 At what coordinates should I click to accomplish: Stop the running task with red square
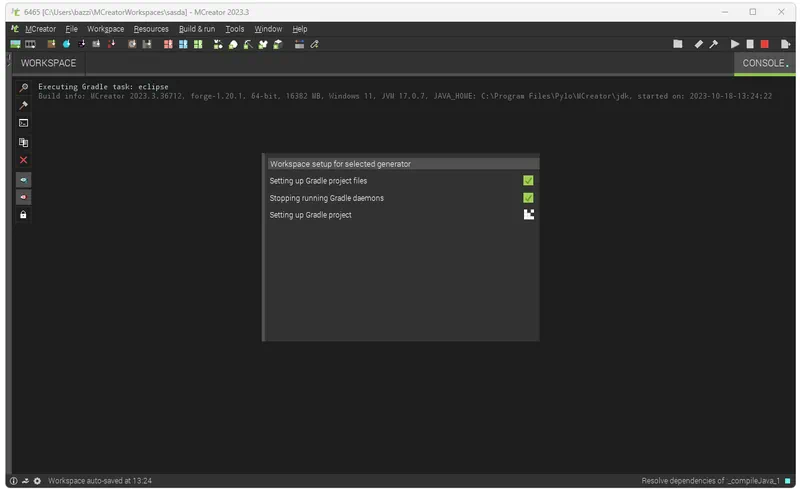764,44
